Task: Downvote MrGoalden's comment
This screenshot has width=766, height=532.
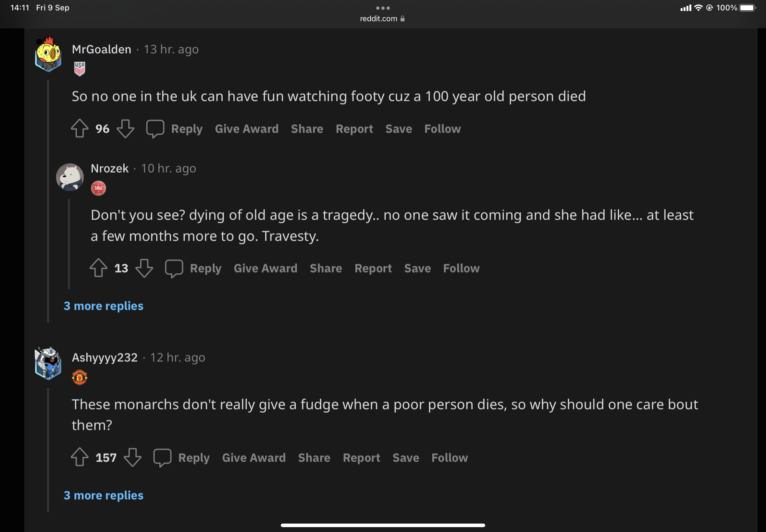Action: (125, 129)
